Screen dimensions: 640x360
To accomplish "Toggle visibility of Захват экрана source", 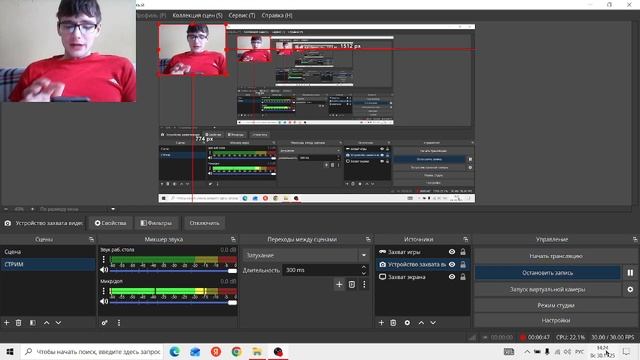I will point(452,277).
